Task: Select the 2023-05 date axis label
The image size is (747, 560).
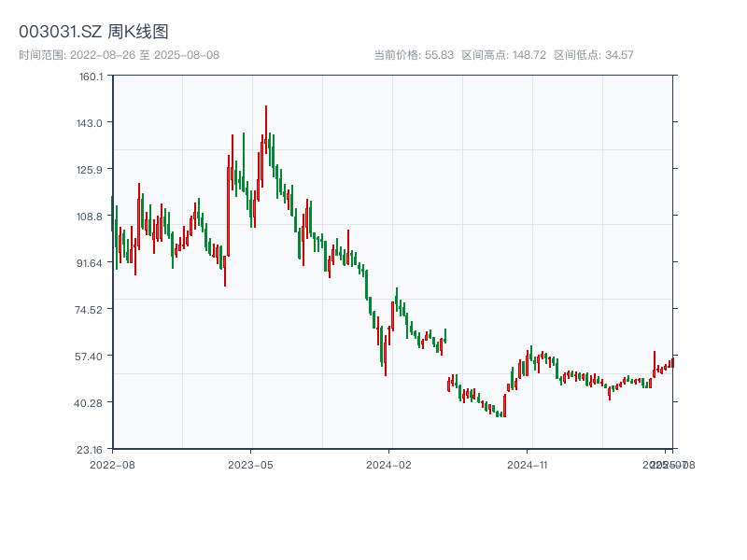Action: [251, 464]
